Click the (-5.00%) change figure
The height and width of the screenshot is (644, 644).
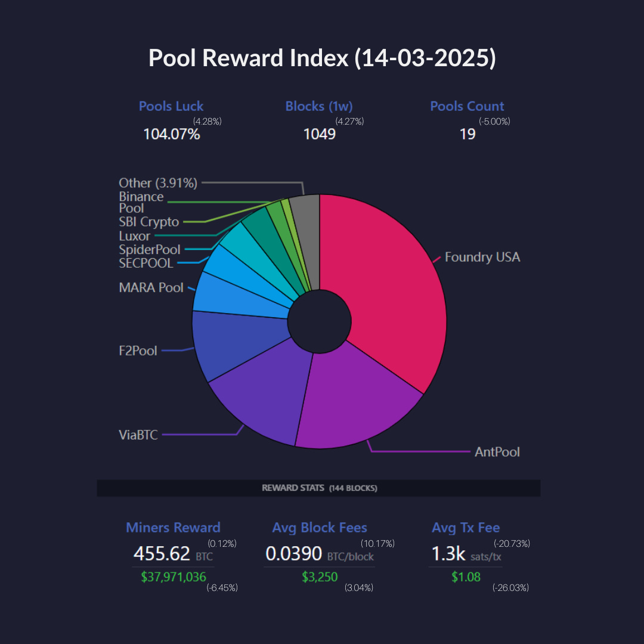(x=494, y=121)
